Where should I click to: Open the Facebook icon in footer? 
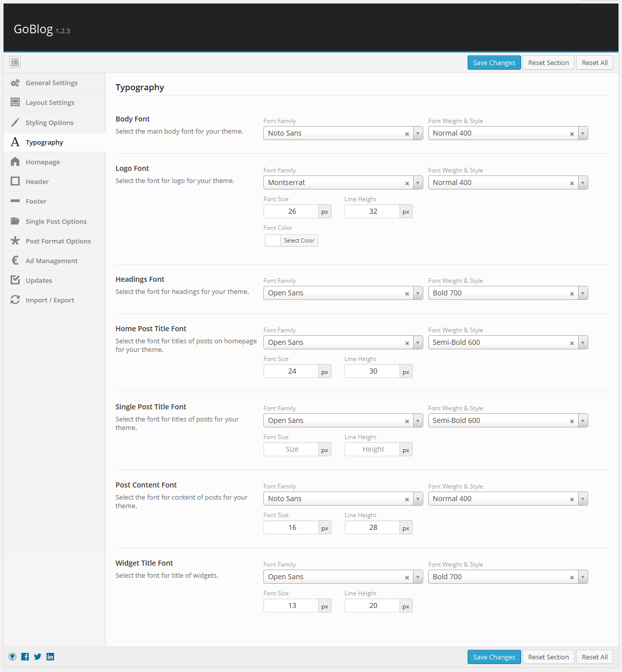(25, 656)
